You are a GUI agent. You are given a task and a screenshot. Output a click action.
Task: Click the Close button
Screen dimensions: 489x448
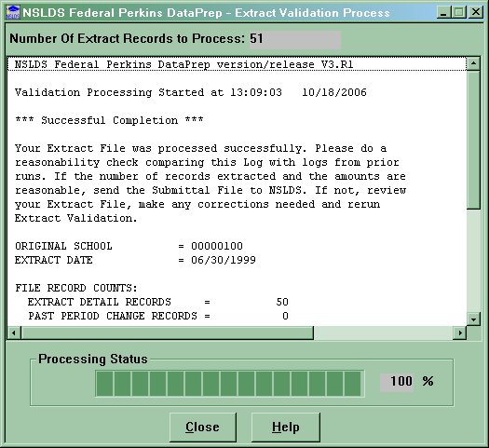tap(203, 428)
